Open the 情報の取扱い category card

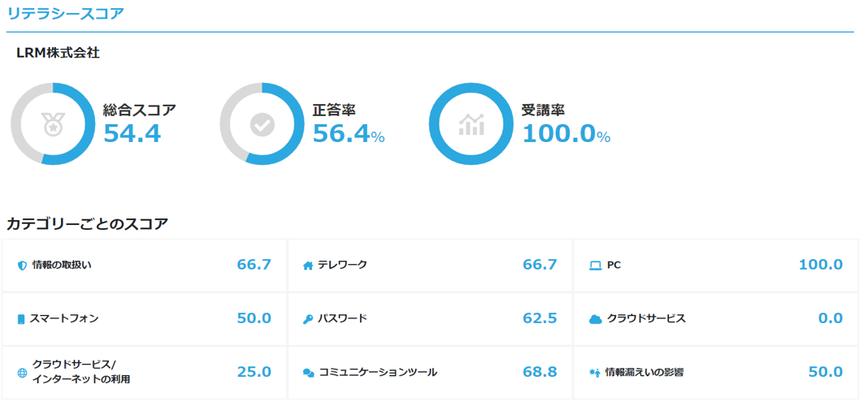point(145,266)
